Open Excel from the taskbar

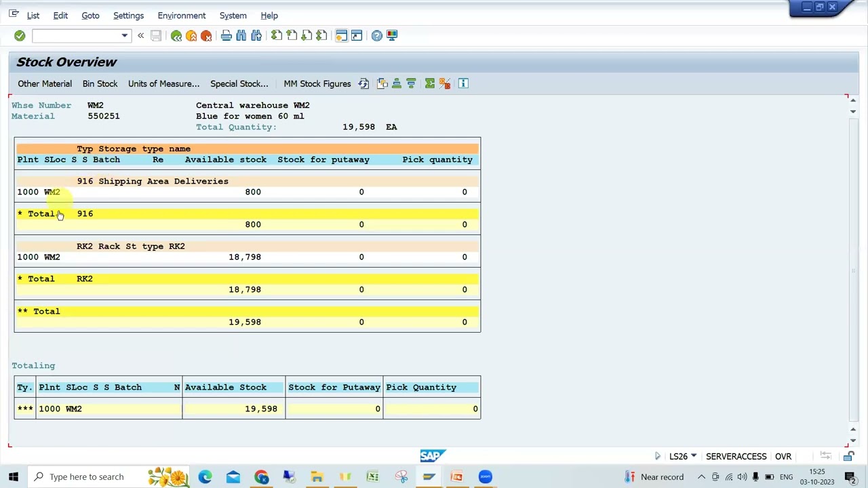(x=372, y=476)
